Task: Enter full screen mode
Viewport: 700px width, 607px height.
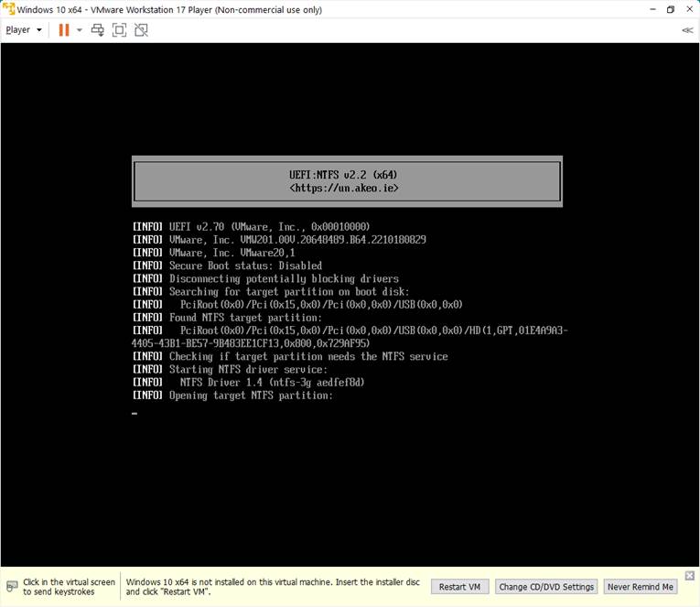Action: point(119,29)
